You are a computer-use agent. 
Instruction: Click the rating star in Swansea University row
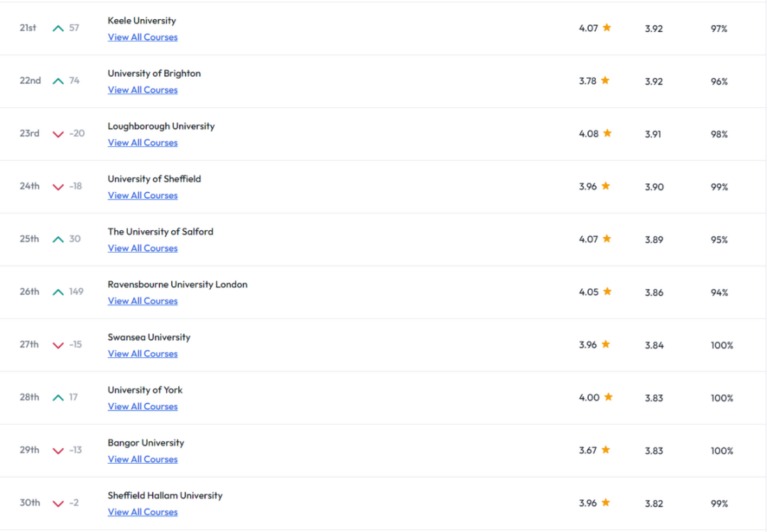(606, 344)
